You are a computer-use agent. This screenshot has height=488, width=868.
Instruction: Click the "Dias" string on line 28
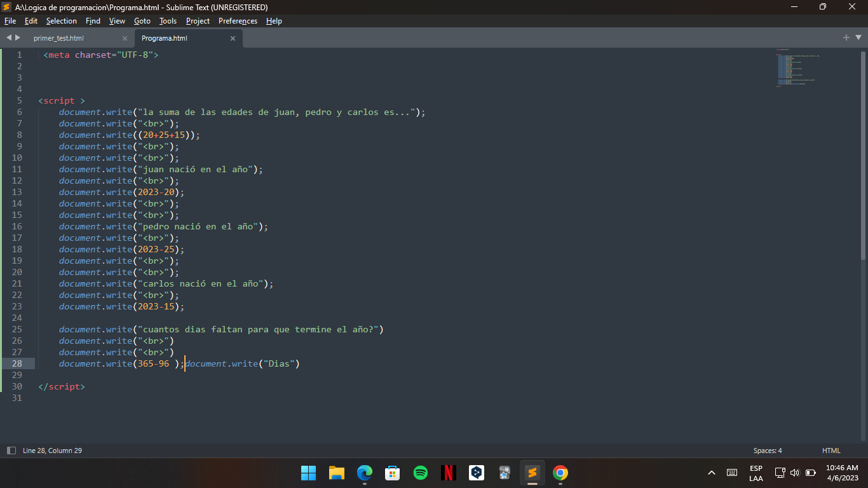point(279,363)
